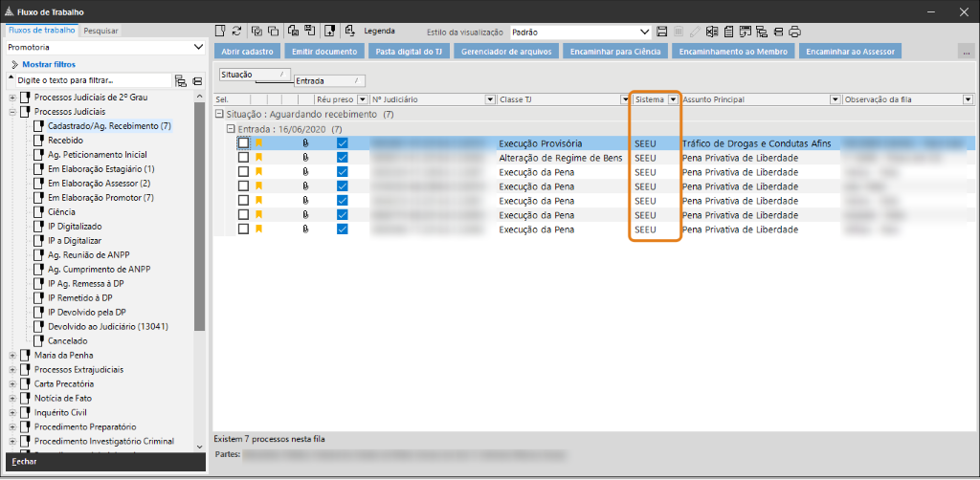The height and width of the screenshot is (480, 980).
Task: Select Ag. Reunião de ANPP queue
Action: pyautogui.click(x=89, y=254)
